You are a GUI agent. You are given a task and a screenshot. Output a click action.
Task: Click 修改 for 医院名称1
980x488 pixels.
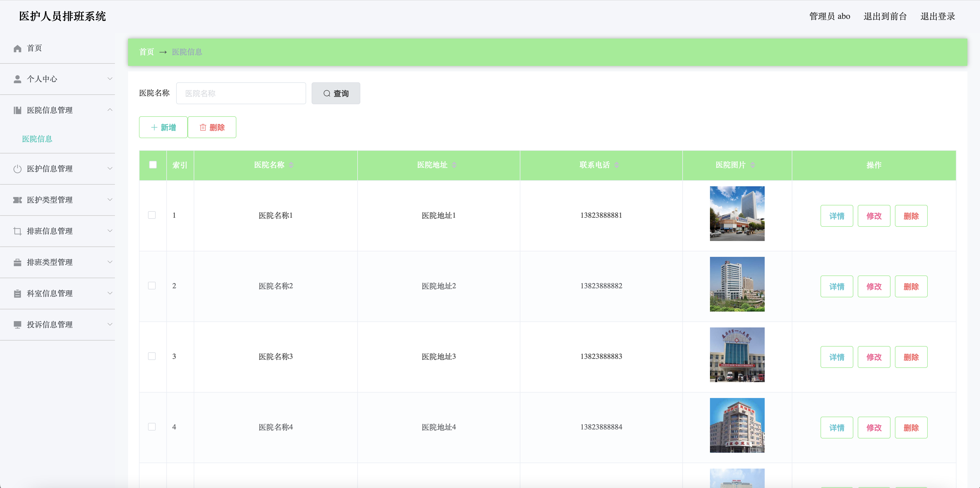pos(874,216)
